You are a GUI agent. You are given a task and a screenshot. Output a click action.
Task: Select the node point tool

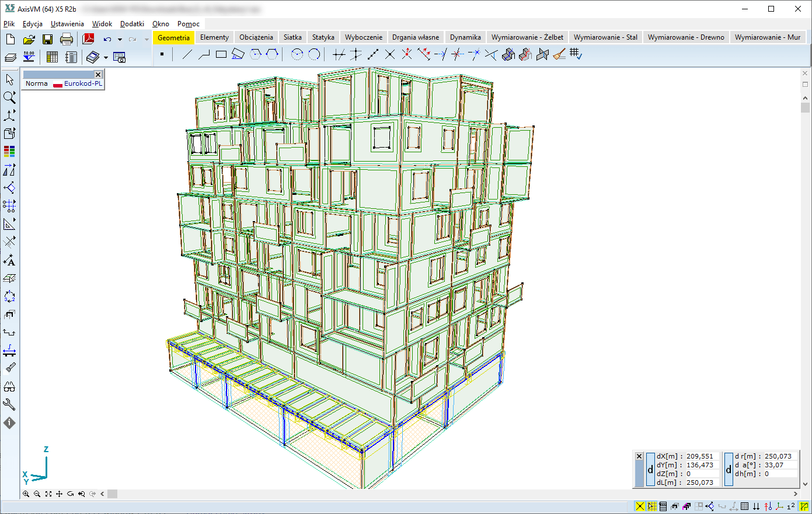(x=162, y=55)
